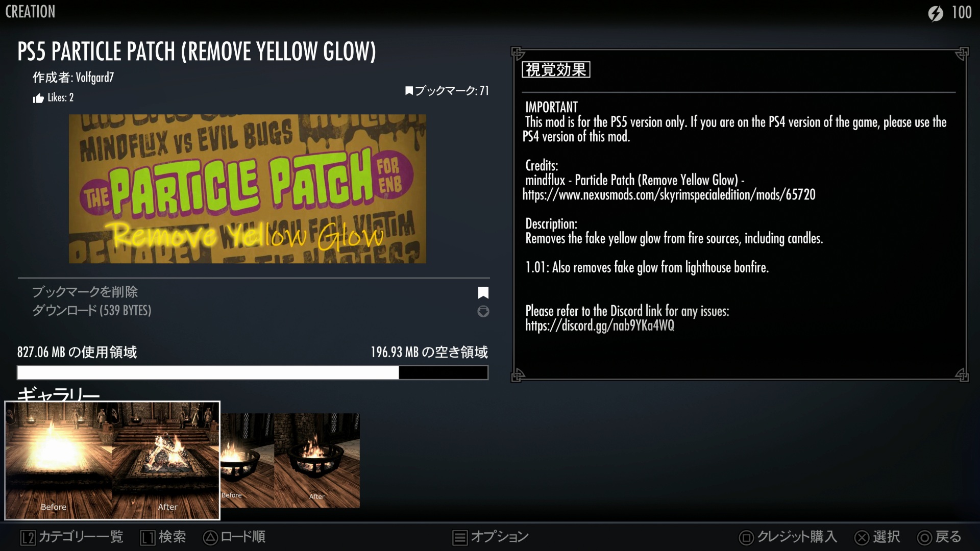Click the triangle load order icon
The width and height of the screenshot is (980, 551).
pyautogui.click(x=210, y=537)
